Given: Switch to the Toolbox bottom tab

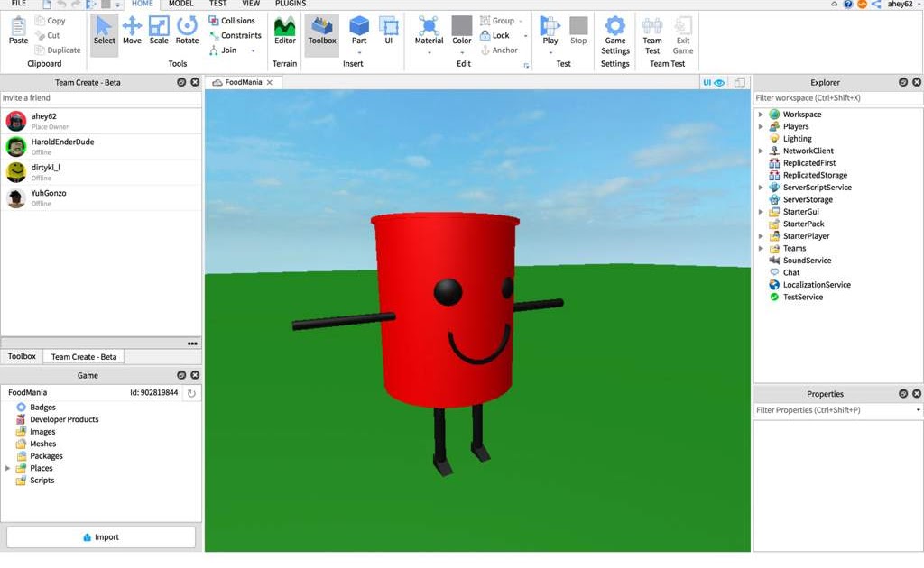Looking at the screenshot, I should coord(22,356).
